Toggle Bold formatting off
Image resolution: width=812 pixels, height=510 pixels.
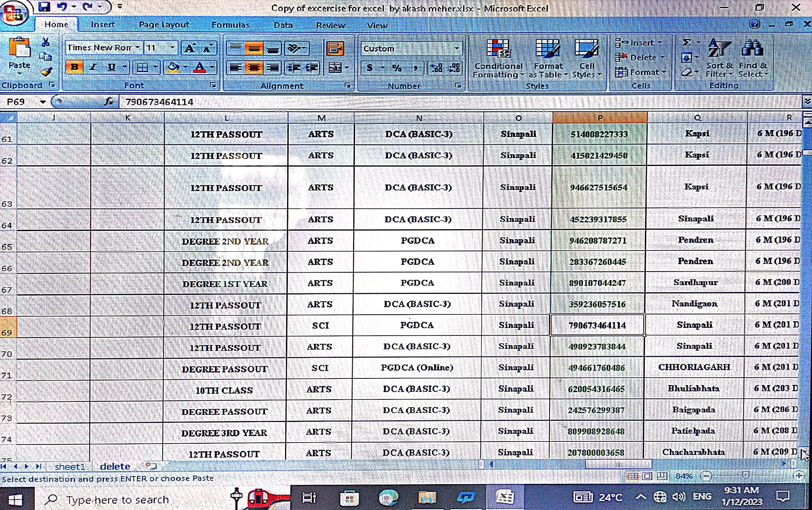(74, 67)
